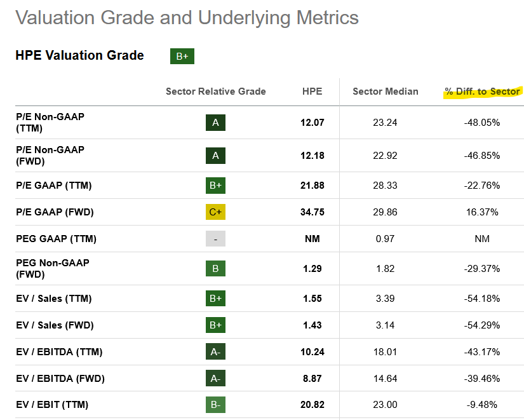Click the B grade for PEG Non-GAAP FWD
524x420 pixels.
pyautogui.click(x=215, y=268)
